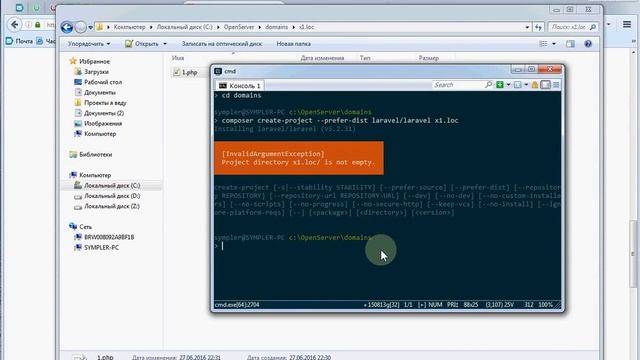The image size is (640, 360).
Task: Open the address bar history dropdown
Action: click(x=527, y=27)
